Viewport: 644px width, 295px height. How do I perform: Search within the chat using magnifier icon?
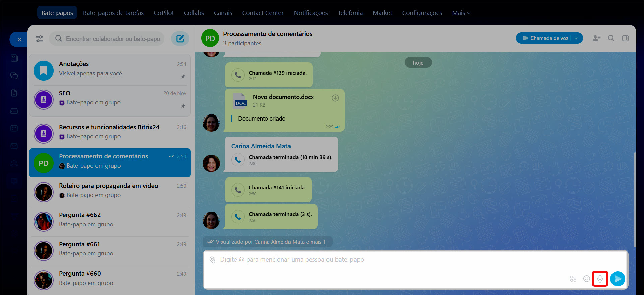[x=611, y=38]
